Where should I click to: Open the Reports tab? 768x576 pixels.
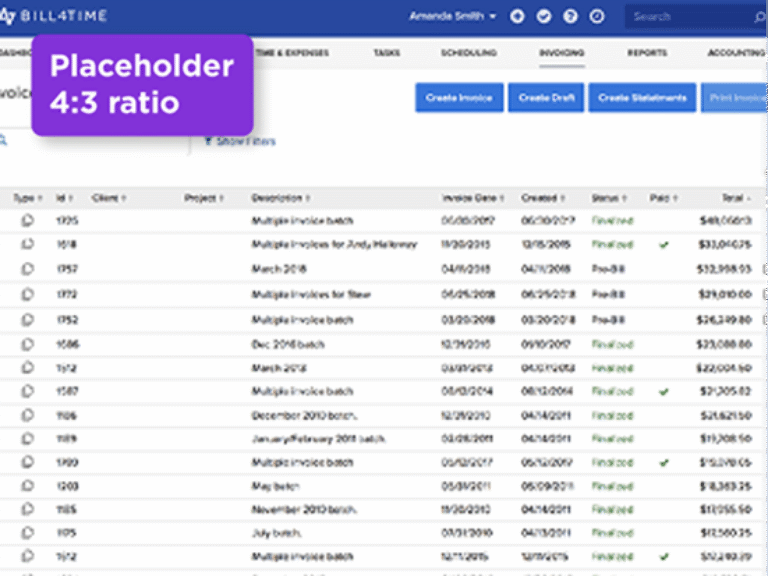pyautogui.click(x=647, y=52)
